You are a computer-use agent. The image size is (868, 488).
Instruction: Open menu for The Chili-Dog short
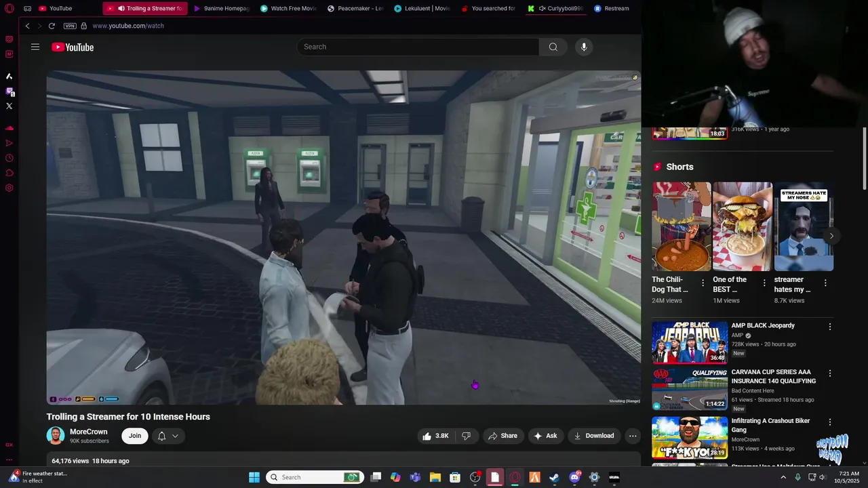(703, 283)
